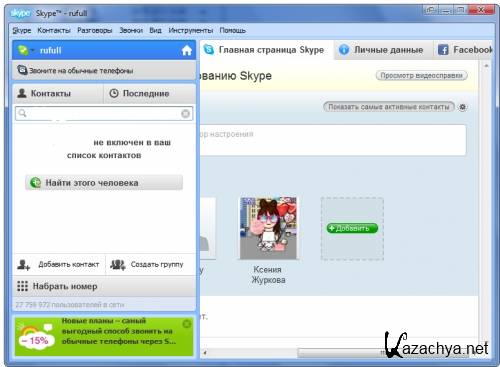Viewport: 500px width, 367px height.
Task: Click Просмотр видеосправки button
Action: coord(422,76)
